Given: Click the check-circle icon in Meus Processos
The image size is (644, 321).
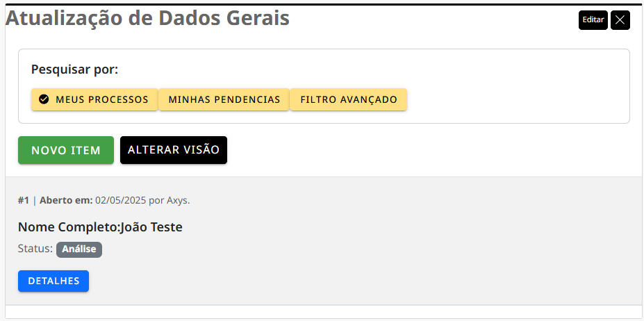Looking at the screenshot, I should pyautogui.click(x=44, y=99).
